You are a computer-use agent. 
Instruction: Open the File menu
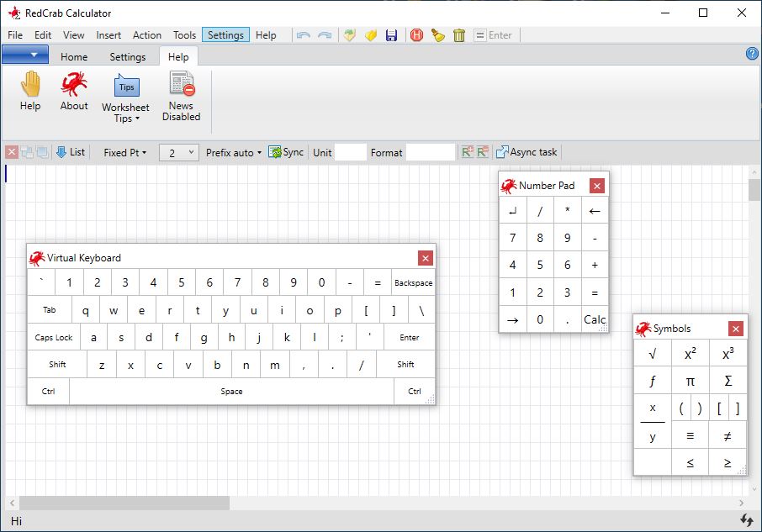15,35
